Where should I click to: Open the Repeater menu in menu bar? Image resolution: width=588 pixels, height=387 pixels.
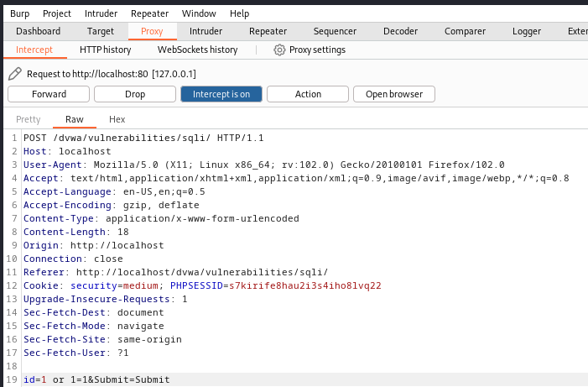tap(149, 13)
